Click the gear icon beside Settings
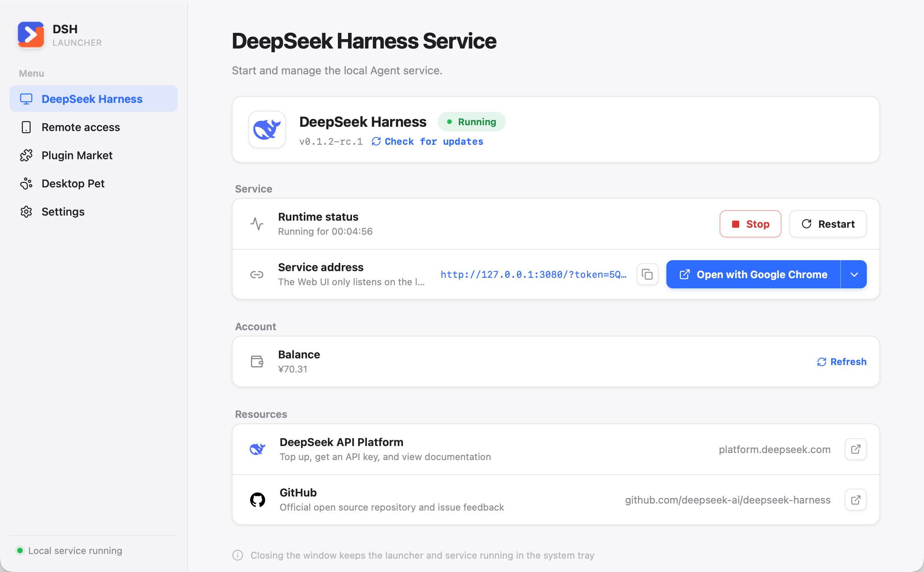The width and height of the screenshot is (924, 572). (x=26, y=212)
